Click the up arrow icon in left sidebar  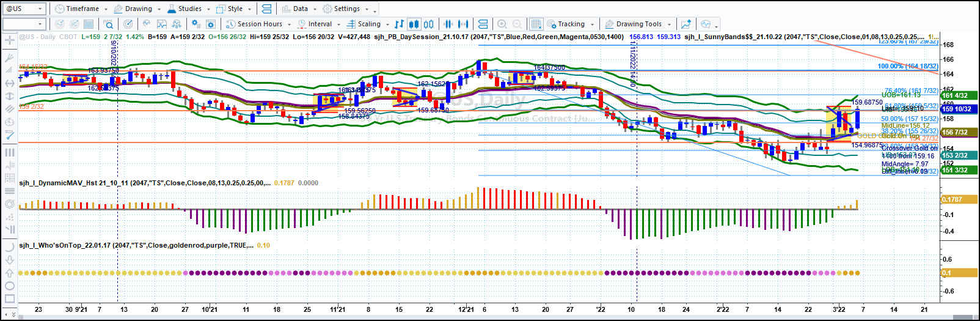click(x=10, y=273)
